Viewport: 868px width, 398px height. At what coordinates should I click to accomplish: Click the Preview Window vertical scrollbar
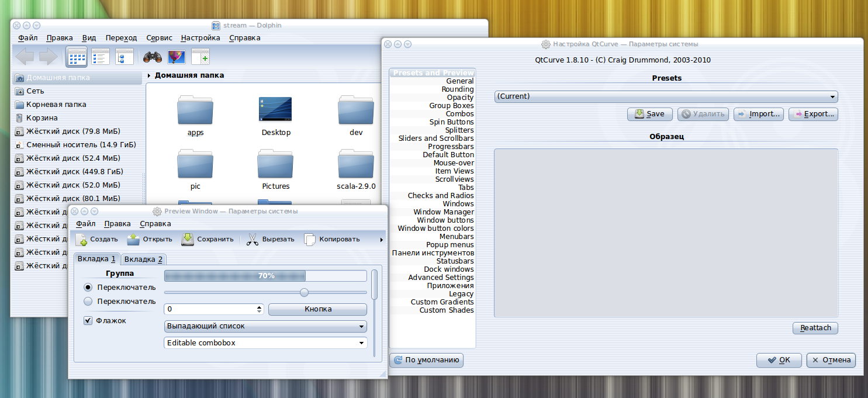tap(375, 313)
